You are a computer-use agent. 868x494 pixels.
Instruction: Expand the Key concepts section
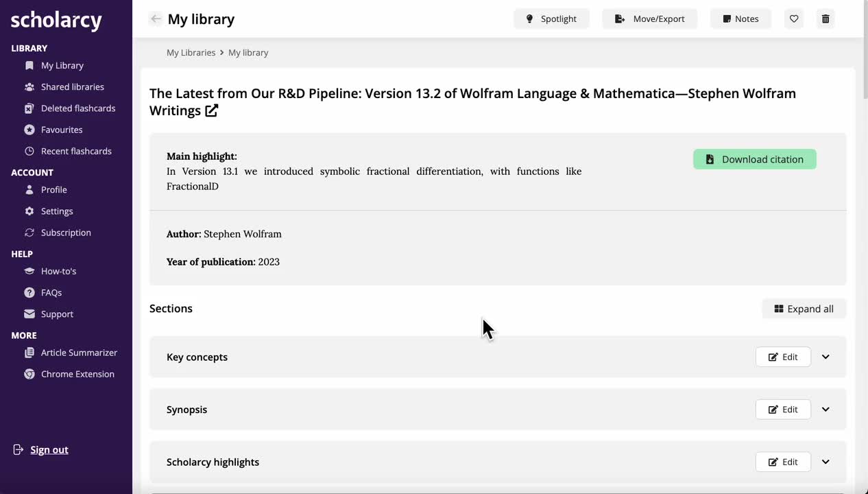tap(825, 357)
